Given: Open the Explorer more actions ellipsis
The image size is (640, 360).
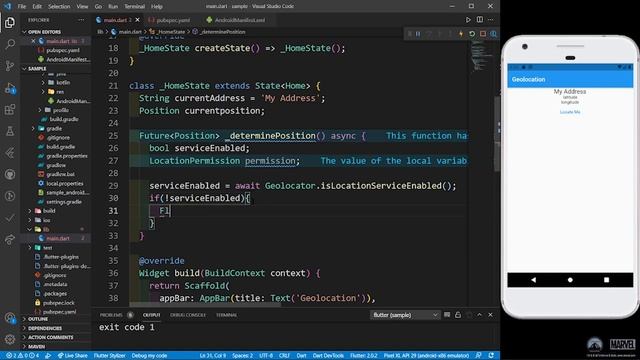Looking at the screenshot, I should [x=81, y=20].
